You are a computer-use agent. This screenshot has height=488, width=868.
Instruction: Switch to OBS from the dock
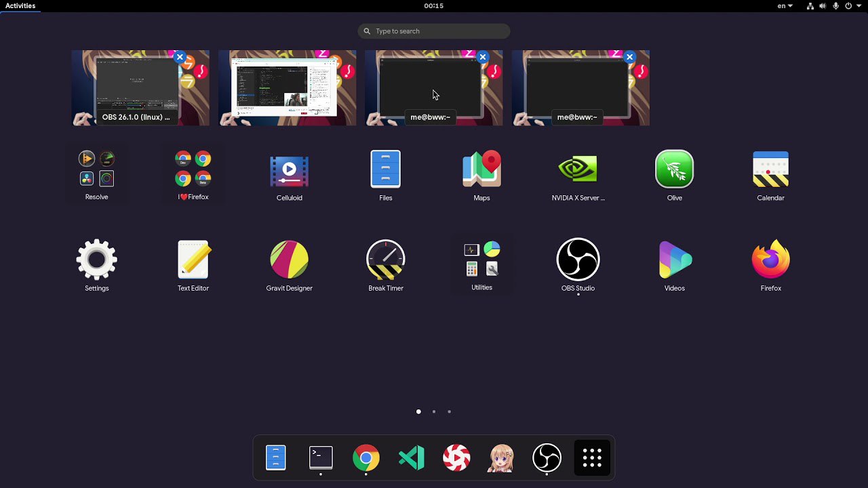point(547,458)
